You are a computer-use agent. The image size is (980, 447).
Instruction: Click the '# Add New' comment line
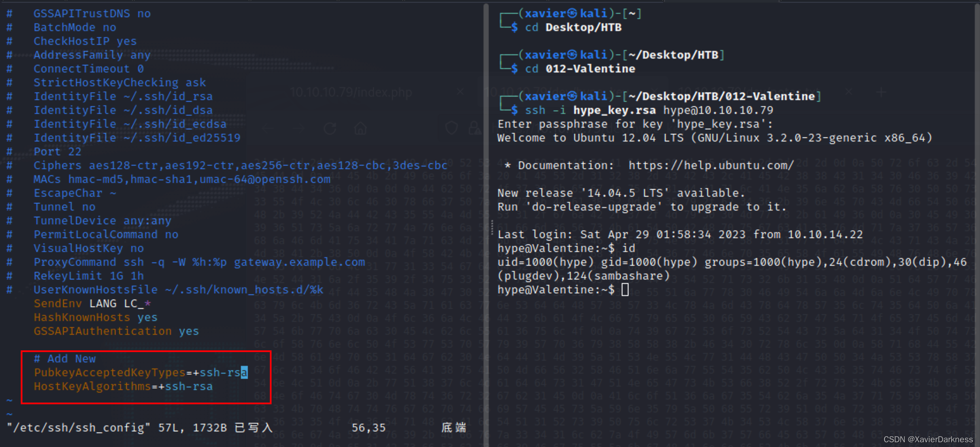(64, 359)
